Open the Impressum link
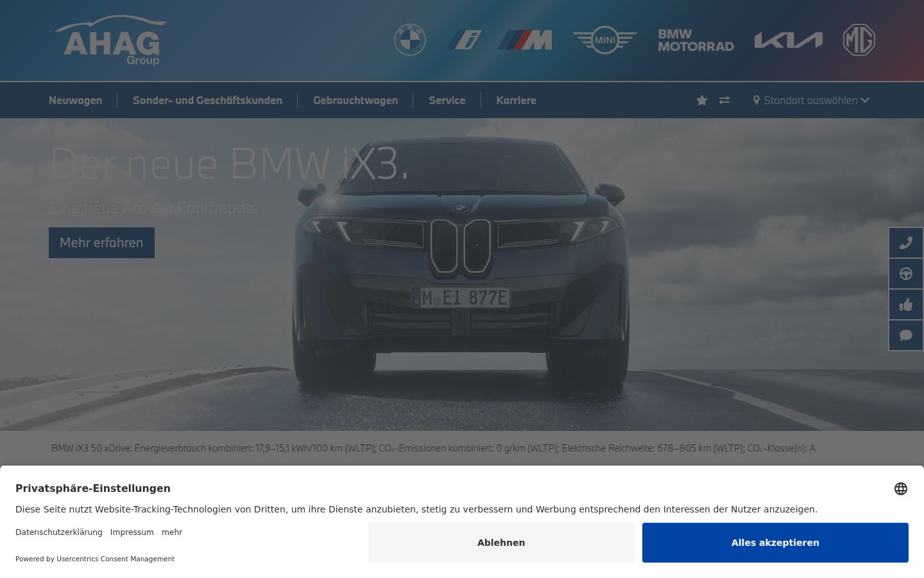 [x=132, y=532]
